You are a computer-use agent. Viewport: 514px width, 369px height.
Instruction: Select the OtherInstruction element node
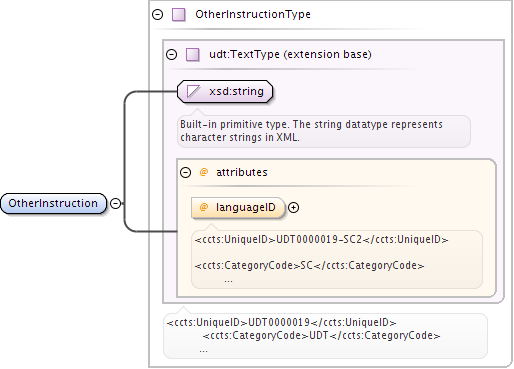pos(53,203)
